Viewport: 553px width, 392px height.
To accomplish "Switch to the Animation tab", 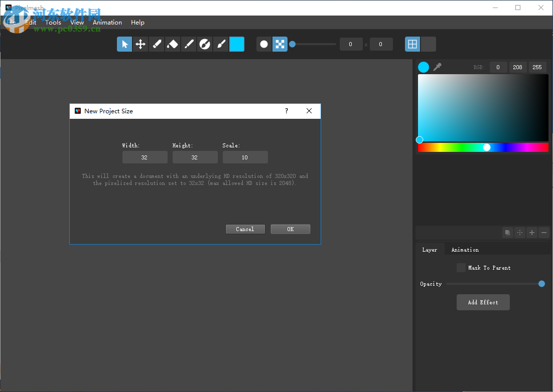I will 465,249.
